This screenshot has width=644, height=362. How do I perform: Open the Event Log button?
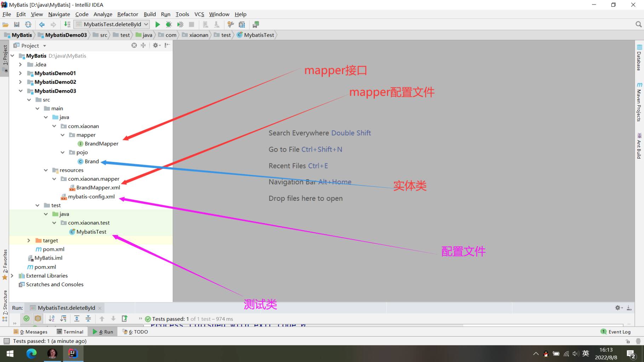coord(616,332)
